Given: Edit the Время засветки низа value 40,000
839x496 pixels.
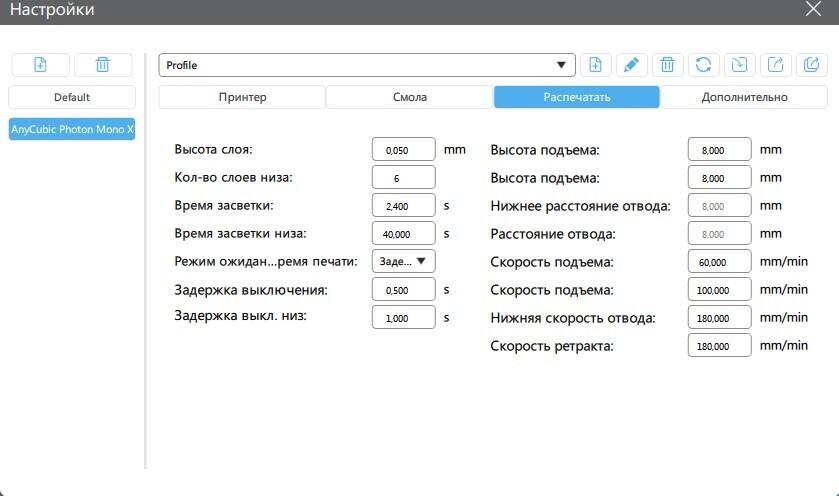Looking at the screenshot, I should [x=403, y=234].
